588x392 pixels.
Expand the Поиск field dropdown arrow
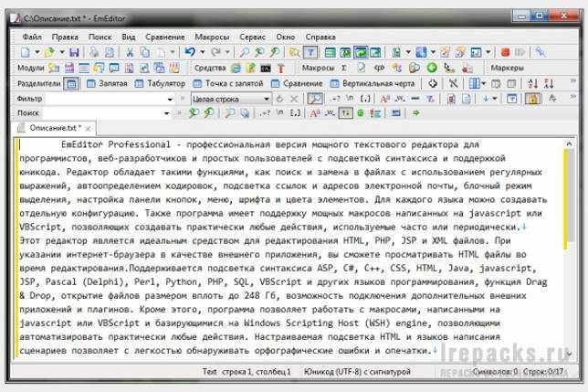166,113
